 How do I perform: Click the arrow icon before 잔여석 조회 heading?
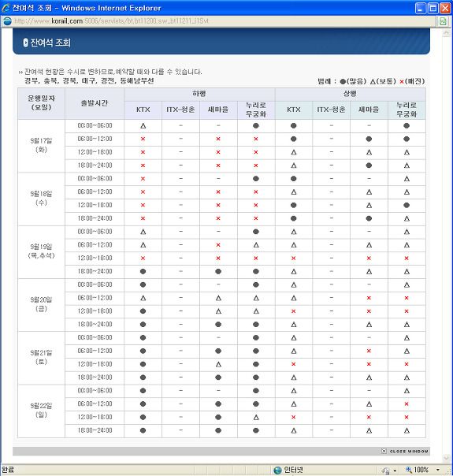tap(25, 43)
